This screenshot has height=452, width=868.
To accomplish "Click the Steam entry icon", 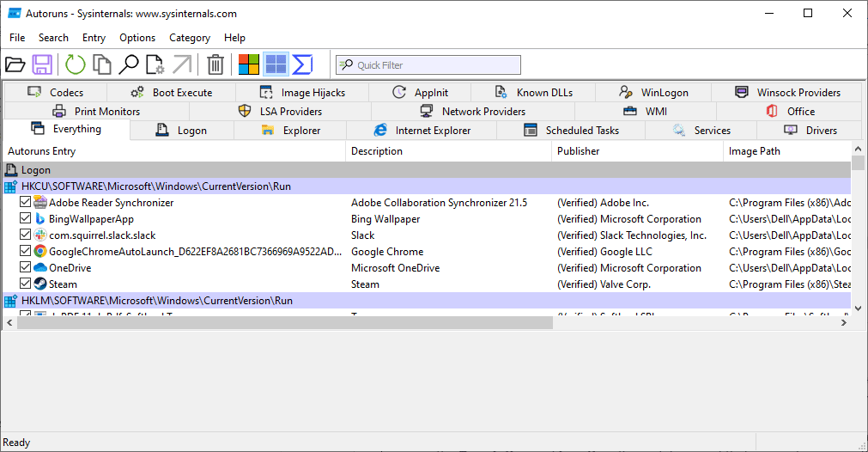I will point(39,284).
